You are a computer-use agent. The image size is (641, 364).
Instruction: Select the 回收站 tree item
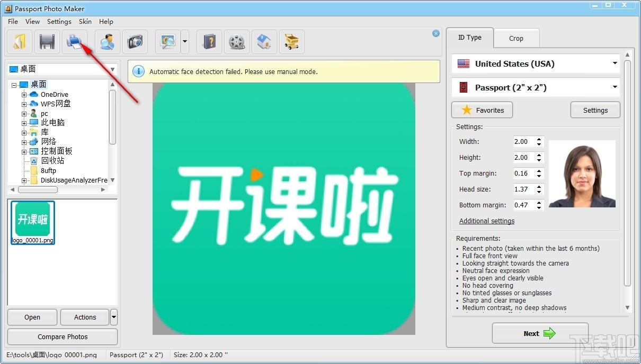pos(52,161)
